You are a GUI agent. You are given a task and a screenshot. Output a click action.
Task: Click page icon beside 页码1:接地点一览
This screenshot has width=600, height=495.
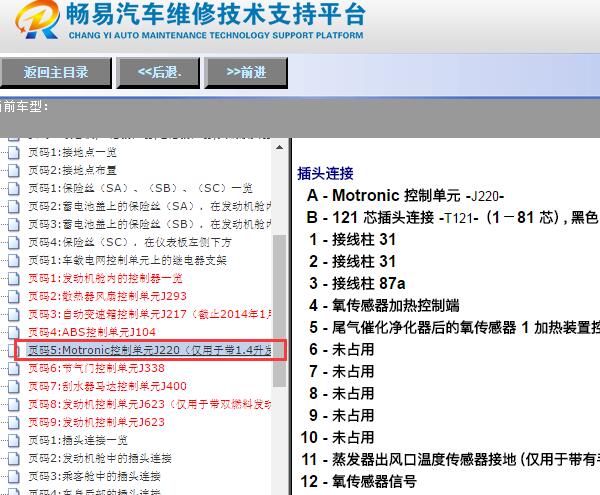point(14,152)
